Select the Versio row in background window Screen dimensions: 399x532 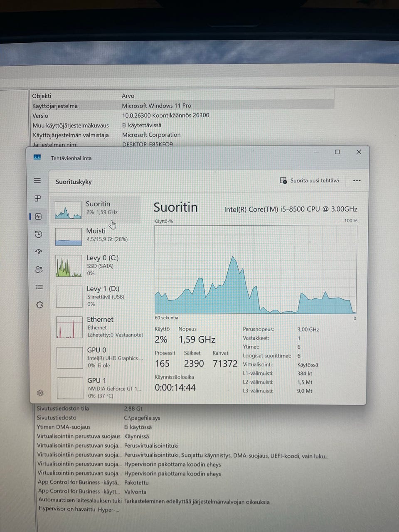coord(183,116)
